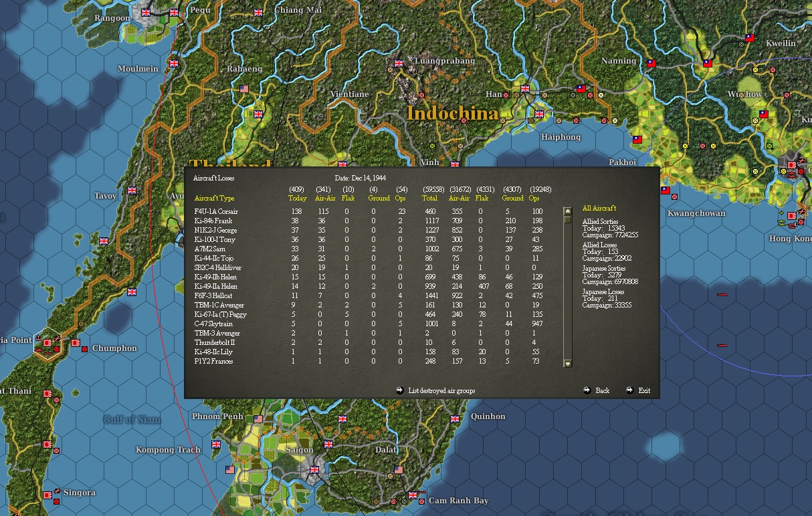
Task: Click the losses list scrollbar thumb
Action: coord(568,219)
